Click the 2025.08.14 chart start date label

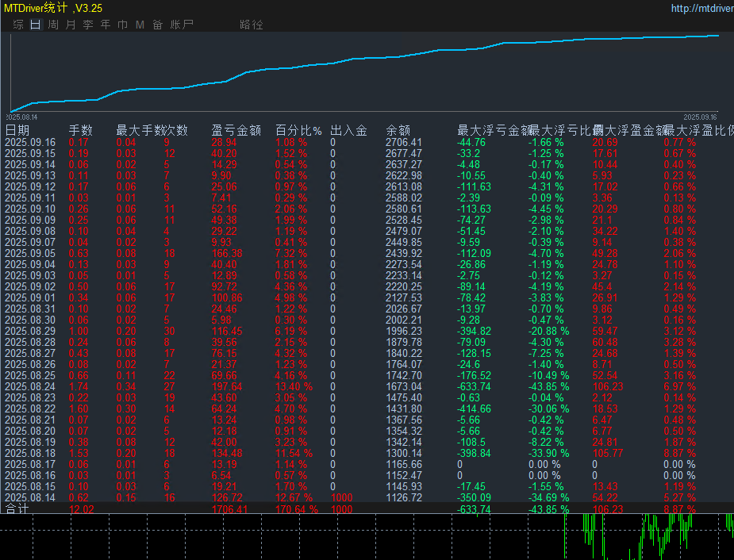tap(23, 117)
